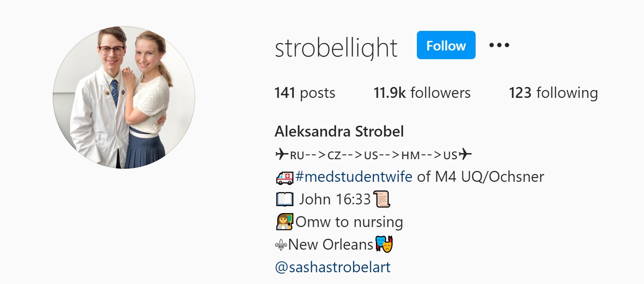Select the Aleksandra Strobel display name
Screen dimensions: 644x284
point(339,131)
